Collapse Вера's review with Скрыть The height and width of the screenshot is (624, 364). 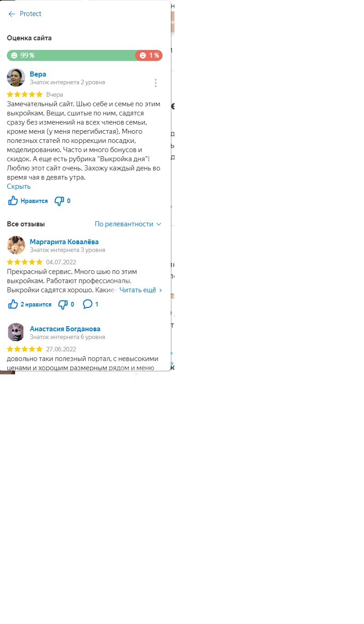tap(19, 186)
